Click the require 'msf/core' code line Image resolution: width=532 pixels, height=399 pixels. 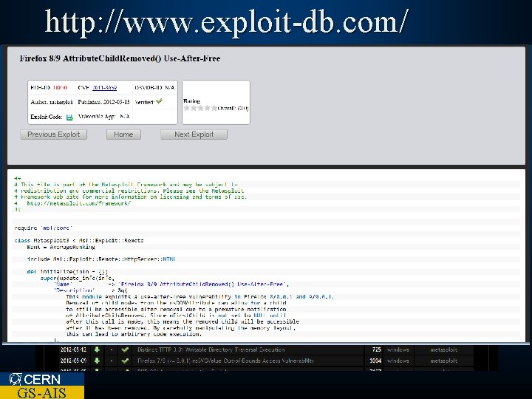click(44, 228)
